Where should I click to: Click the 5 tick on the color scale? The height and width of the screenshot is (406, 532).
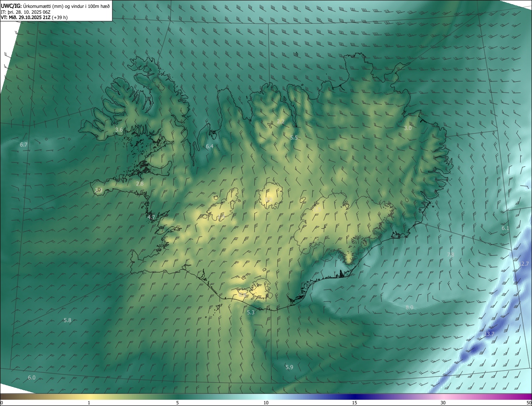177,403
